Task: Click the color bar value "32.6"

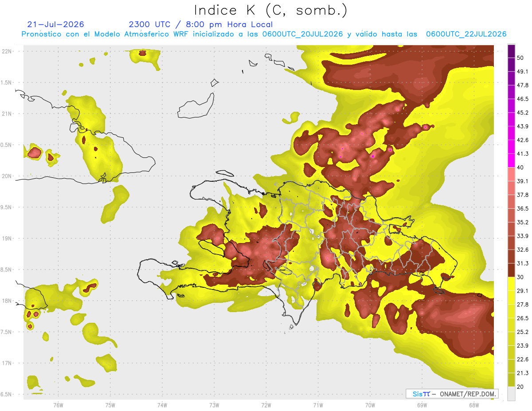Action: click(522, 250)
